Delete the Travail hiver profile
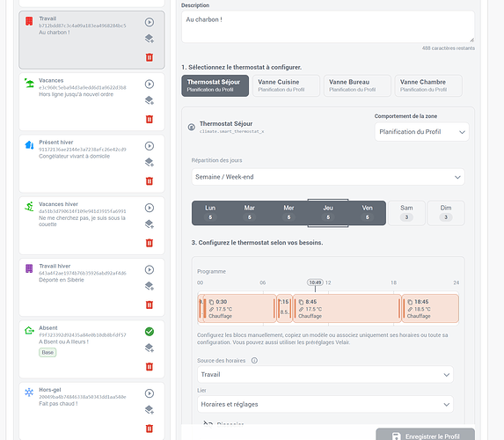This screenshot has height=440, width=504. click(150, 304)
